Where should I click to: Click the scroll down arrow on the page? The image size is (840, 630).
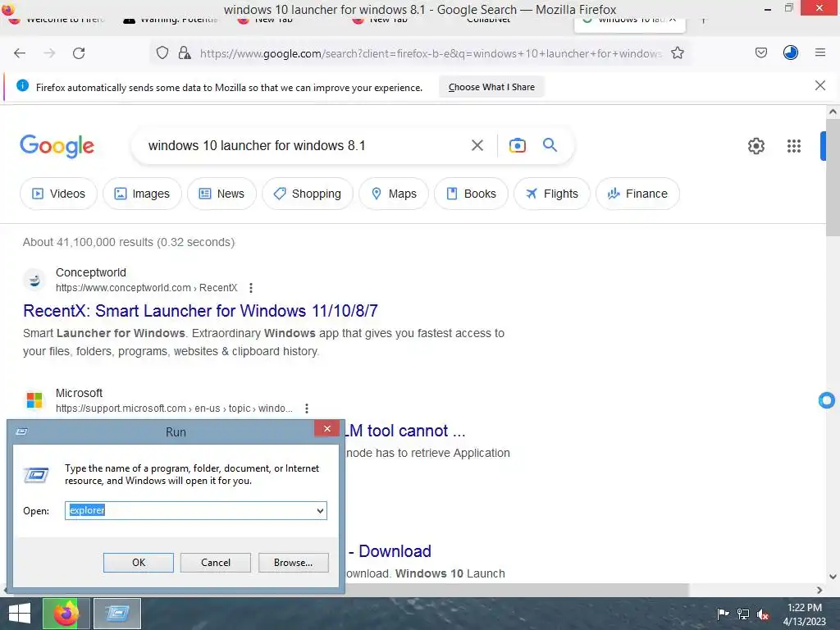[x=833, y=577]
